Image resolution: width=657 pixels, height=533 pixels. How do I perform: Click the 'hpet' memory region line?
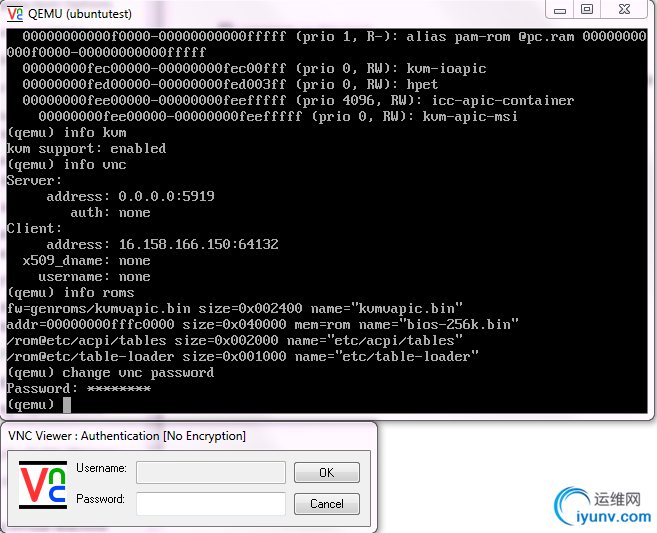[x=230, y=84]
